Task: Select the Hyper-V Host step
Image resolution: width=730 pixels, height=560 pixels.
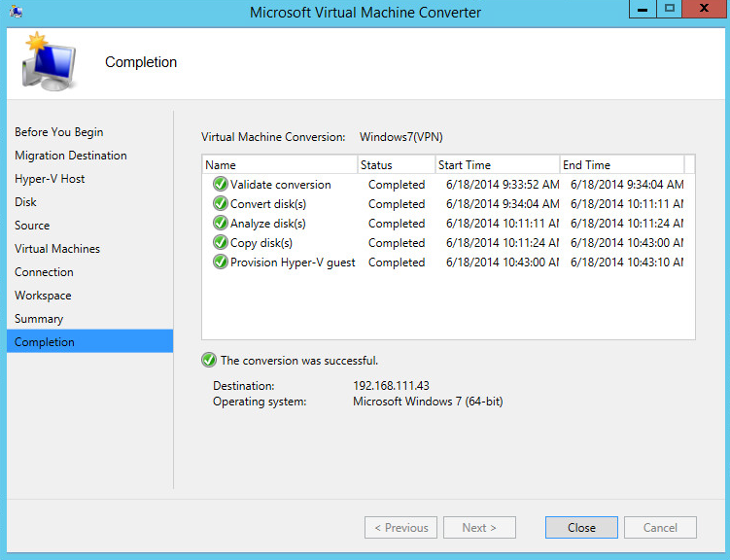Action: pyautogui.click(x=50, y=178)
